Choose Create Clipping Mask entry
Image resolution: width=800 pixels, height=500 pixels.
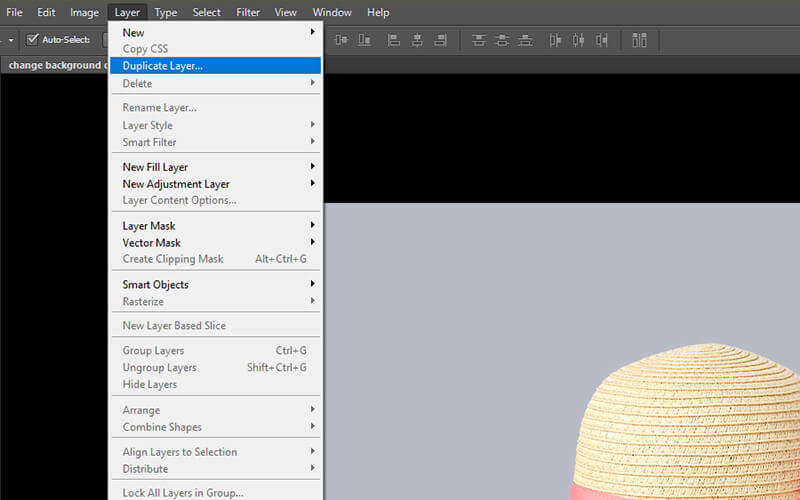point(215,259)
